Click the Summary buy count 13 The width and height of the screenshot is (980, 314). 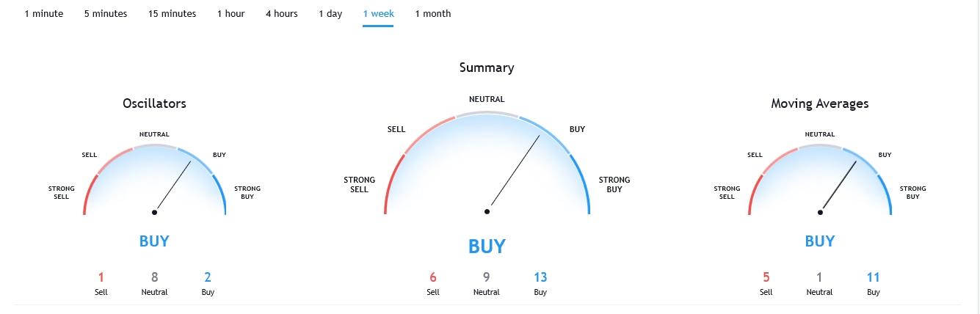pos(540,277)
